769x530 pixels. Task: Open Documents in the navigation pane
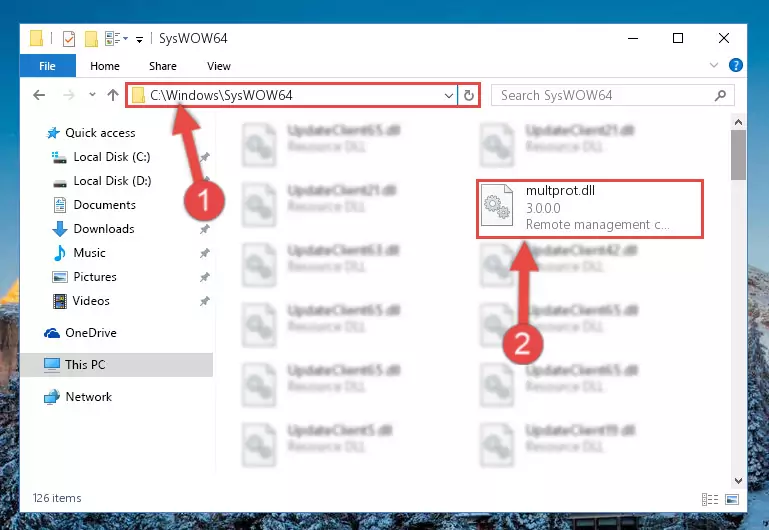pos(104,205)
